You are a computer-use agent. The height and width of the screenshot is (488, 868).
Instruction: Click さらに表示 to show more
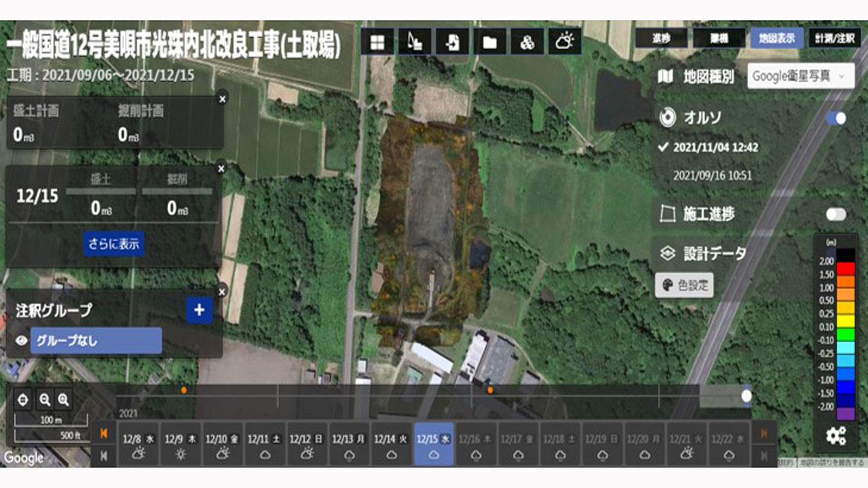pyautogui.click(x=114, y=244)
